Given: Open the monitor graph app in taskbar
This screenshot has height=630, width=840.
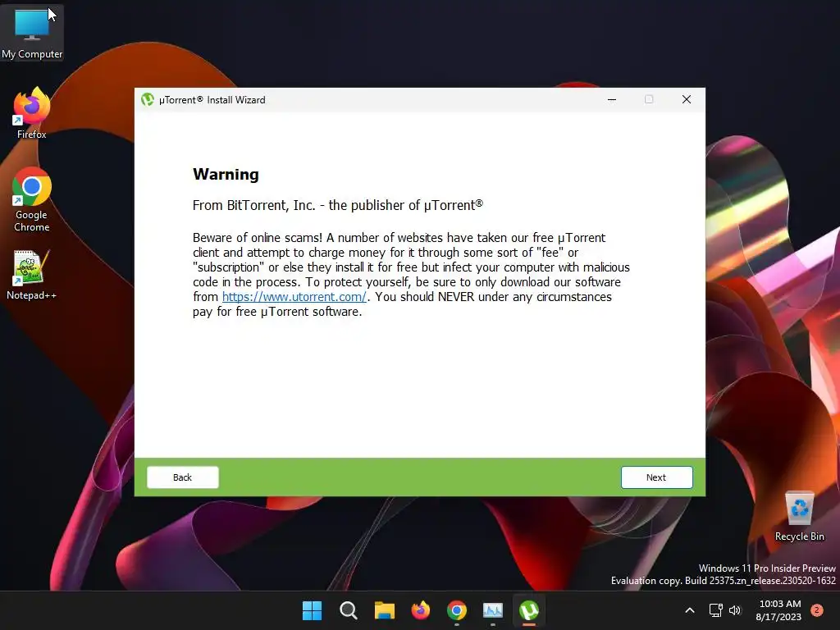Looking at the screenshot, I should point(493,610).
